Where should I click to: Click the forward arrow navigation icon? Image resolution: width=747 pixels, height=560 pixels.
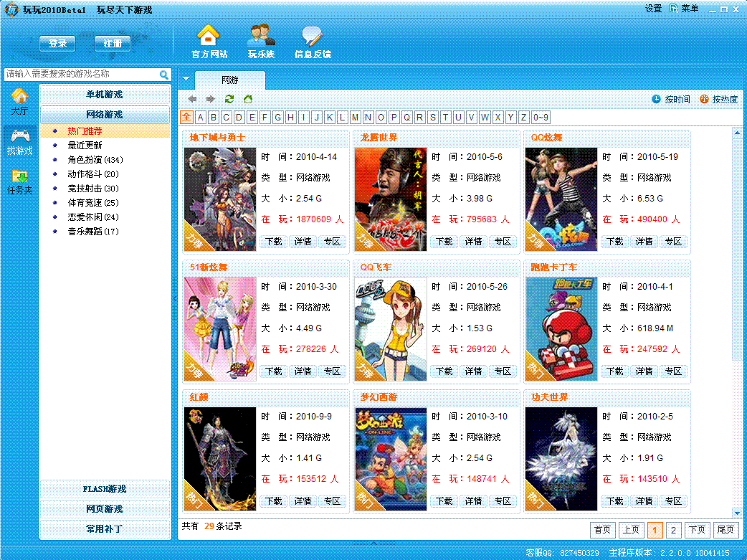pyautogui.click(x=211, y=99)
